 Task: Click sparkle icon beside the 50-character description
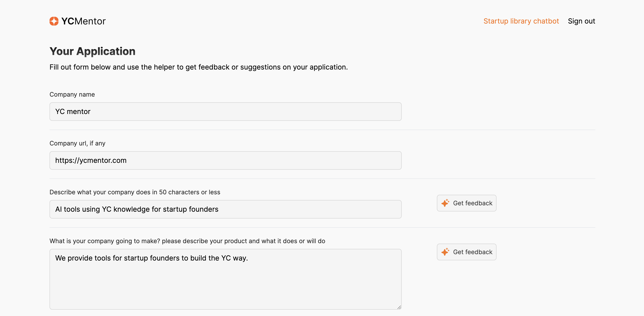tap(445, 203)
